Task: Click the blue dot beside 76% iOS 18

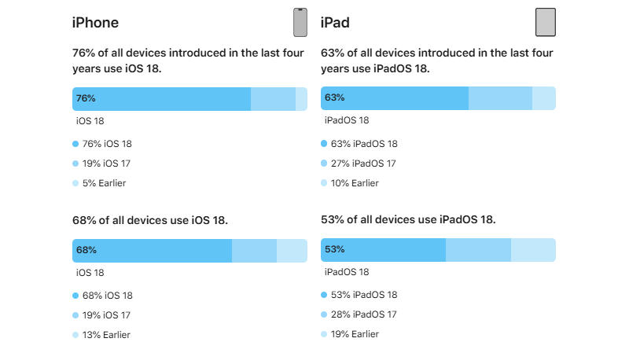Action: pos(75,144)
